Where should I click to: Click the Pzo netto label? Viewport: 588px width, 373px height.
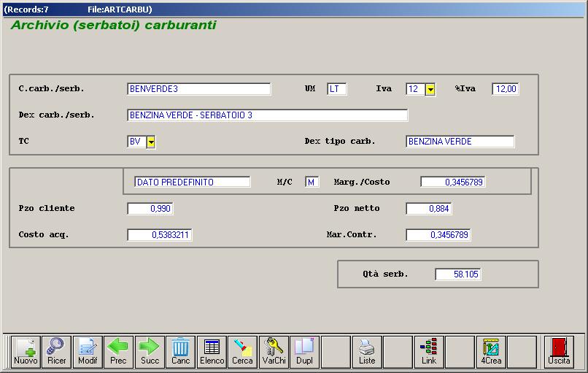[x=357, y=208]
